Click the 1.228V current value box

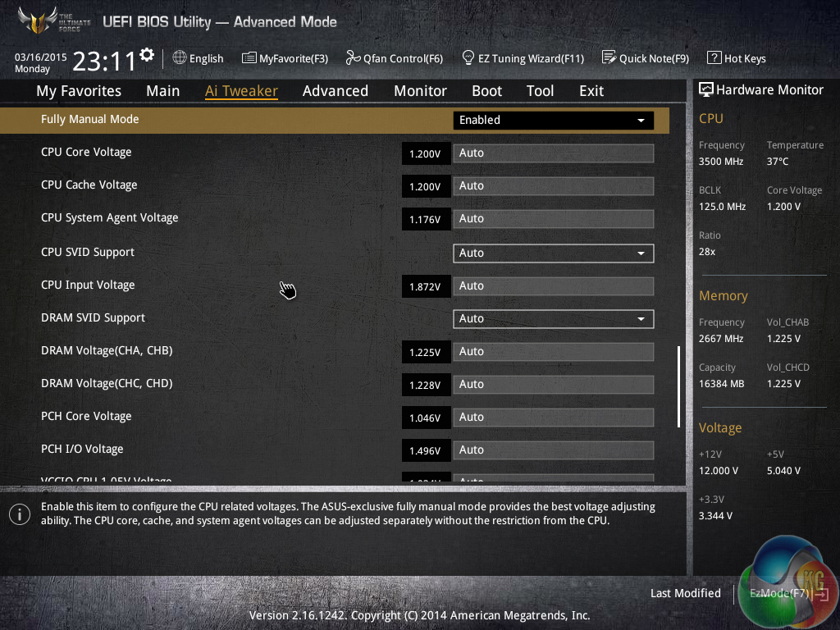(426, 386)
